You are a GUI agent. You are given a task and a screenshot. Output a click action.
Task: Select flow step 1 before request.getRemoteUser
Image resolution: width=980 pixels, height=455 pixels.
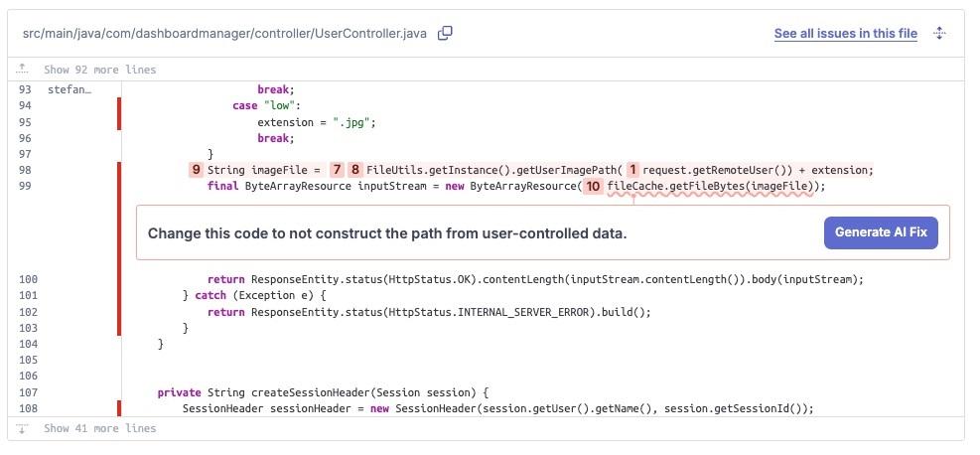click(x=632, y=170)
